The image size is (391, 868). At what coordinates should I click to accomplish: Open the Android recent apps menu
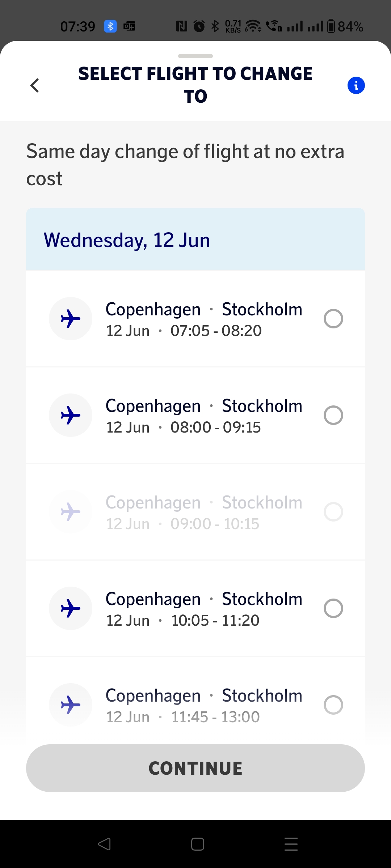pos(291,844)
